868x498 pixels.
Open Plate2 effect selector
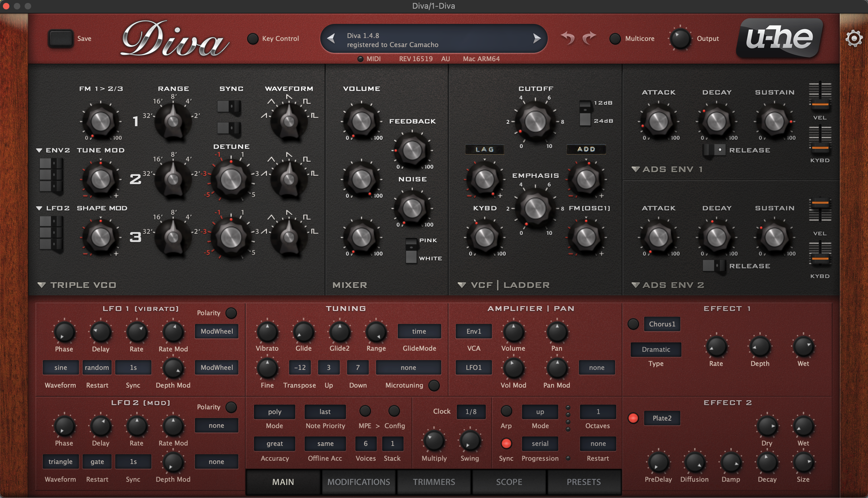(662, 418)
